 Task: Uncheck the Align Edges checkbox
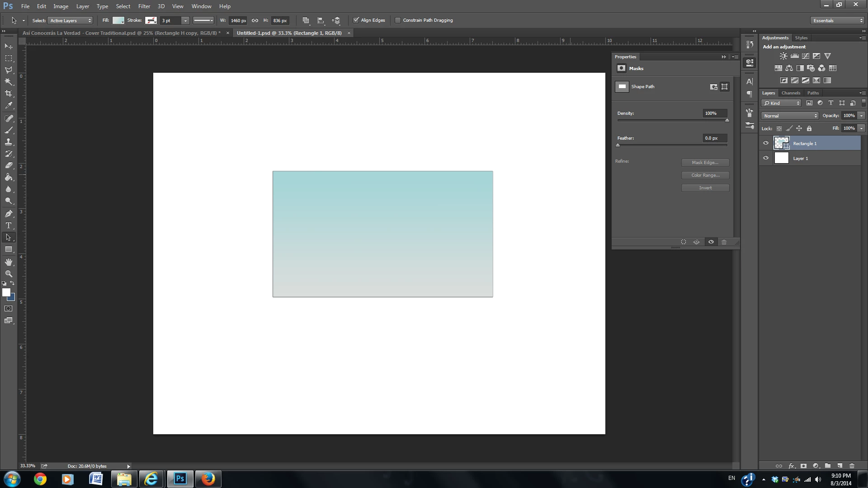coord(356,20)
